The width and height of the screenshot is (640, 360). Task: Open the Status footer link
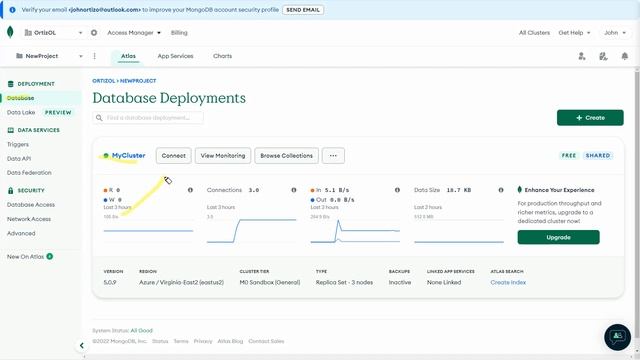(x=160, y=341)
